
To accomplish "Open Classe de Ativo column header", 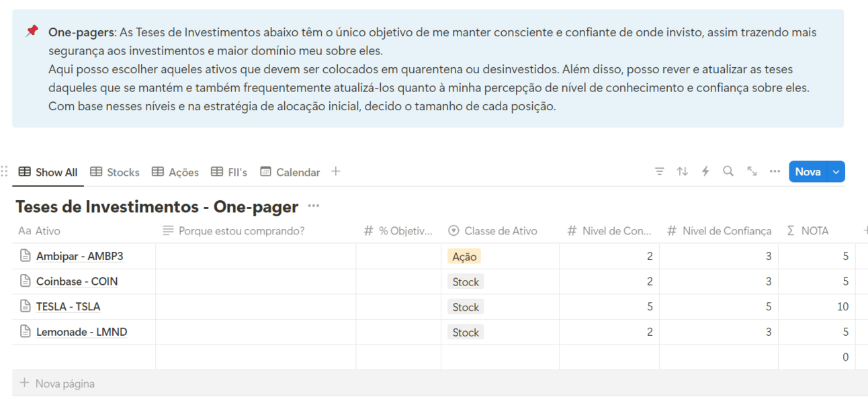I will coord(500,230).
